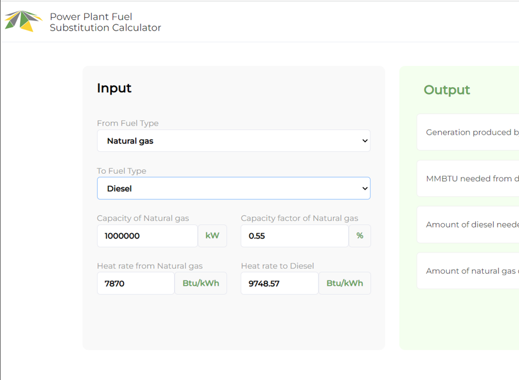Click the Amount of diesel needed row
519x380 pixels.
pos(468,225)
